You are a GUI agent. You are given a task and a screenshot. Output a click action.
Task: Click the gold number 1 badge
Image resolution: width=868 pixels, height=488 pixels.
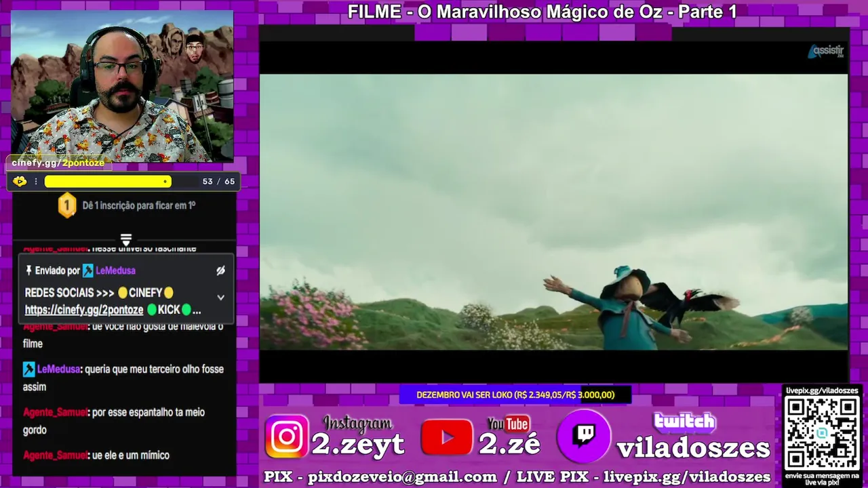(67, 205)
